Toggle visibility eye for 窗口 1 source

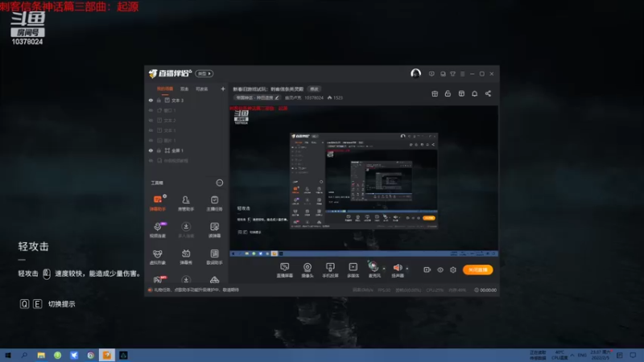pos(151,110)
